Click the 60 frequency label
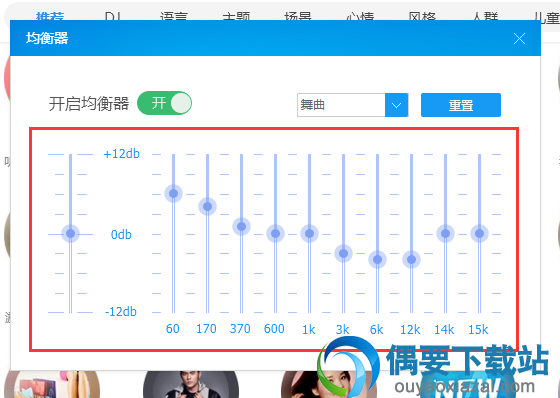The width and height of the screenshot is (560, 398). point(173,329)
